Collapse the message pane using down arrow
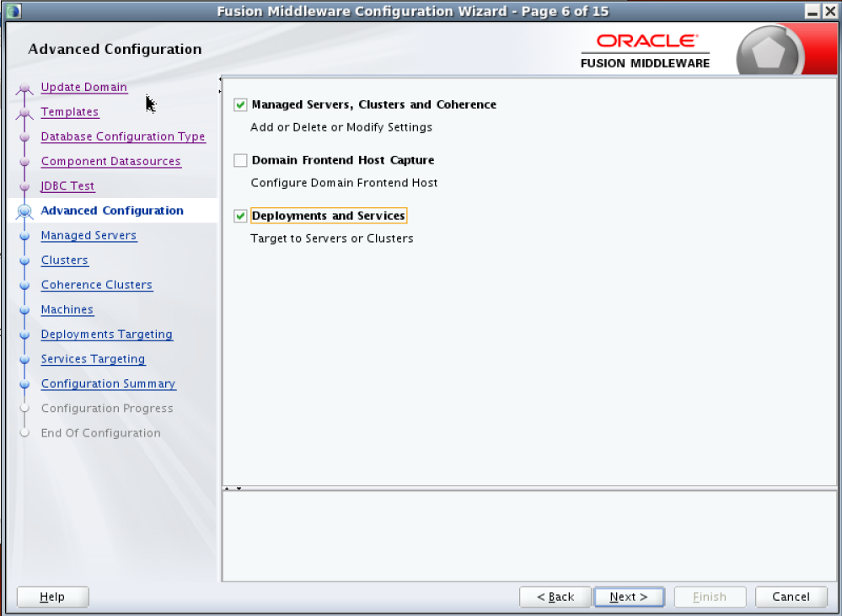Image resolution: width=842 pixels, height=616 pixels. 239,488
